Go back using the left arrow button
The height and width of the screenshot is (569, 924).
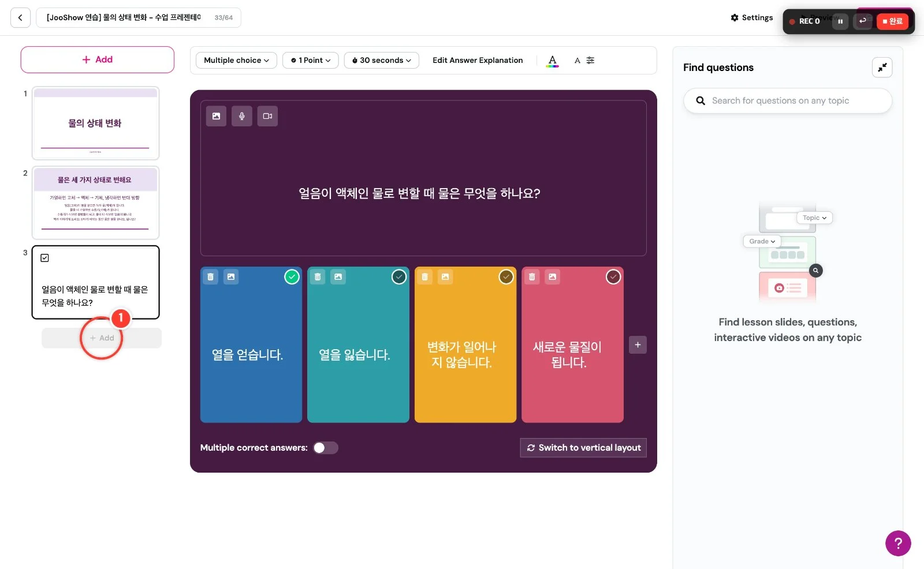[x=20, y=18]
